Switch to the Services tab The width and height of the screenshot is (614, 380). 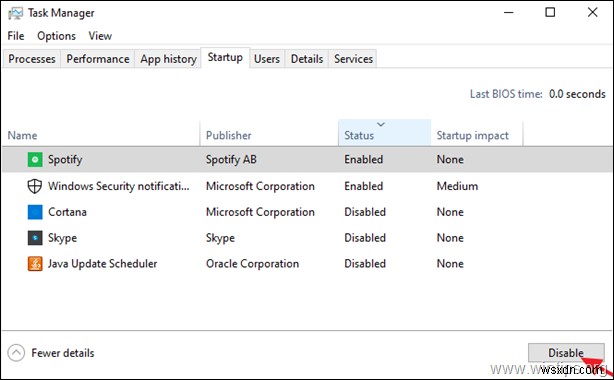point(353,59)
